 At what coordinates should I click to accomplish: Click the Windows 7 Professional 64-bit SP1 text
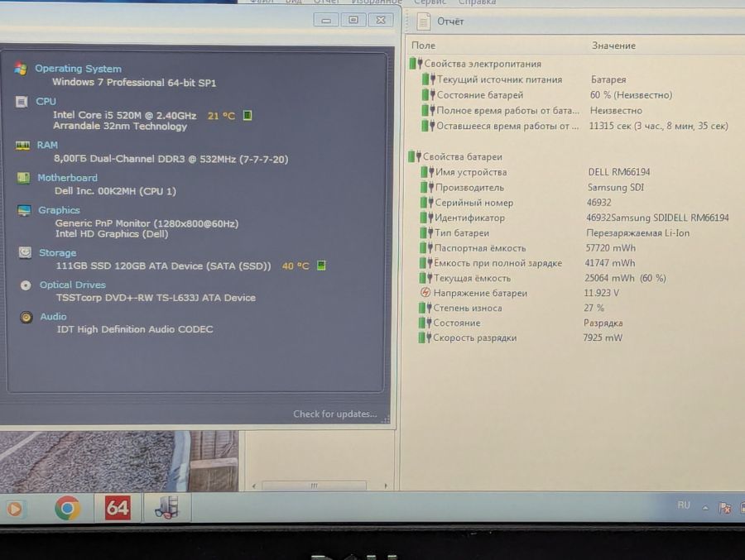tap(134, 82)
